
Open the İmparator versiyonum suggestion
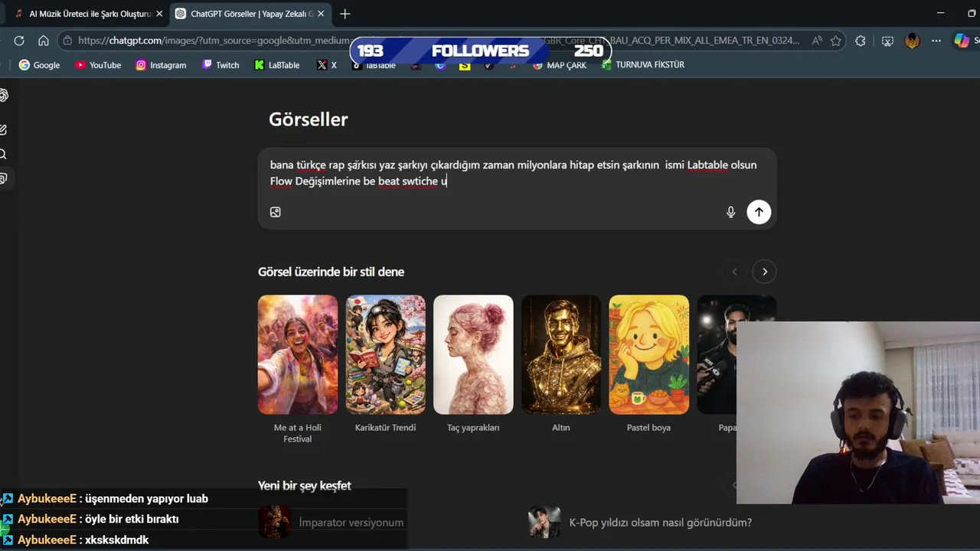coord(332,523)
